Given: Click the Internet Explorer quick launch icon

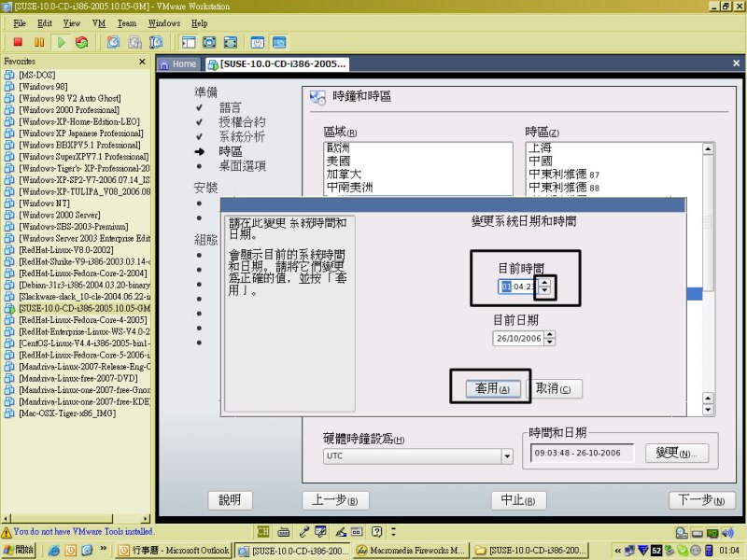Looking at the screenshot, I should click(x=54, y=551).
